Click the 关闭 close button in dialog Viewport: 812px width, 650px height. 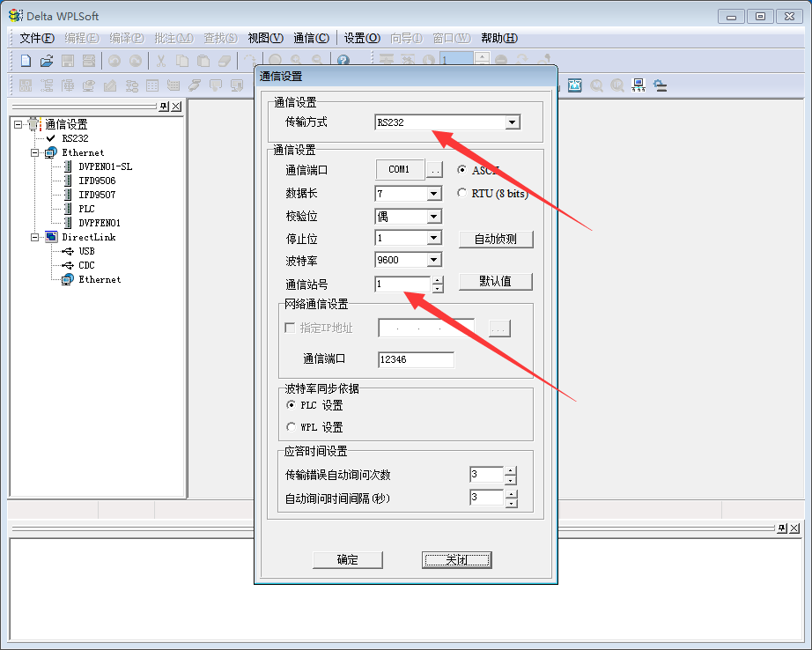click(457, 560)
